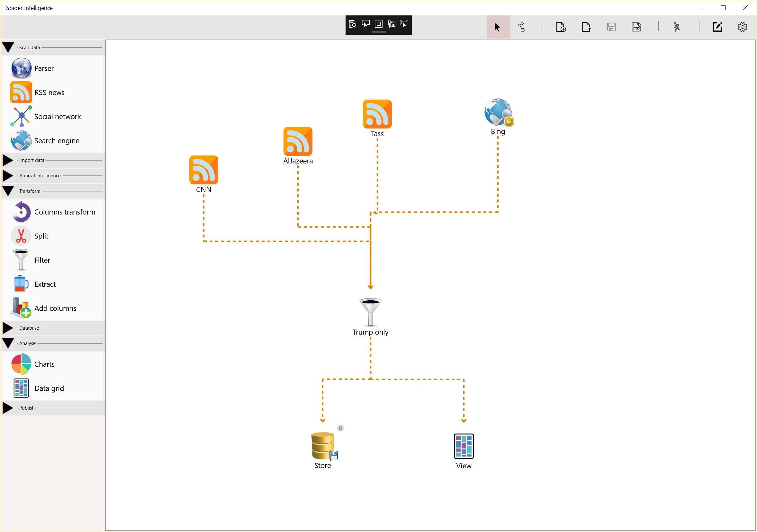Open an existing project file
This screenshot has height=532, width=757.
pyautogui.click(x=586, y=27)
